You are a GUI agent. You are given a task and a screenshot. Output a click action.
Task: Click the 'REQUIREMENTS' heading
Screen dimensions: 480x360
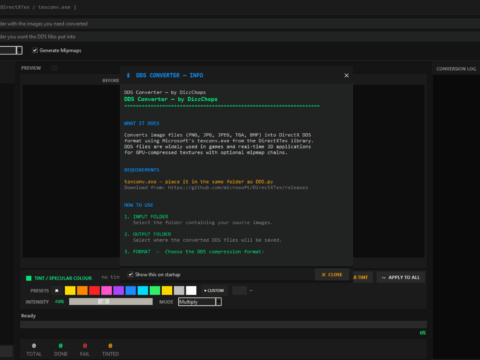point(142,170)
